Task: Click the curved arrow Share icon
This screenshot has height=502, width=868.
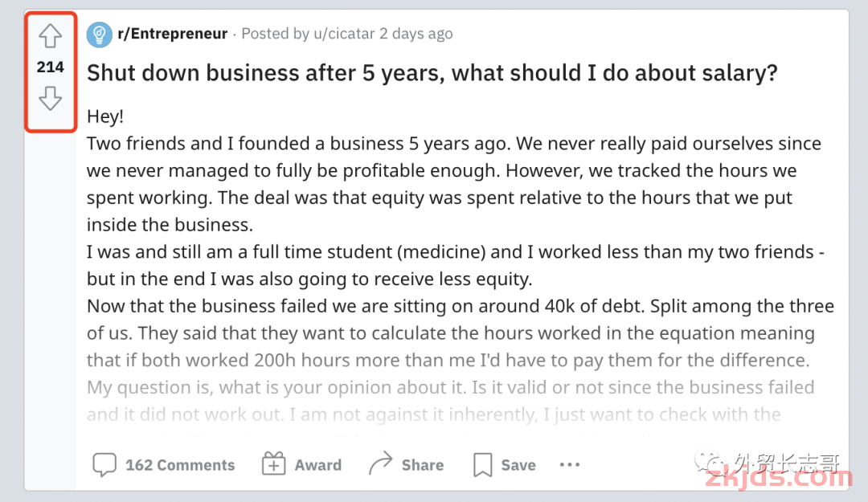Action: (x=380, y=463)
